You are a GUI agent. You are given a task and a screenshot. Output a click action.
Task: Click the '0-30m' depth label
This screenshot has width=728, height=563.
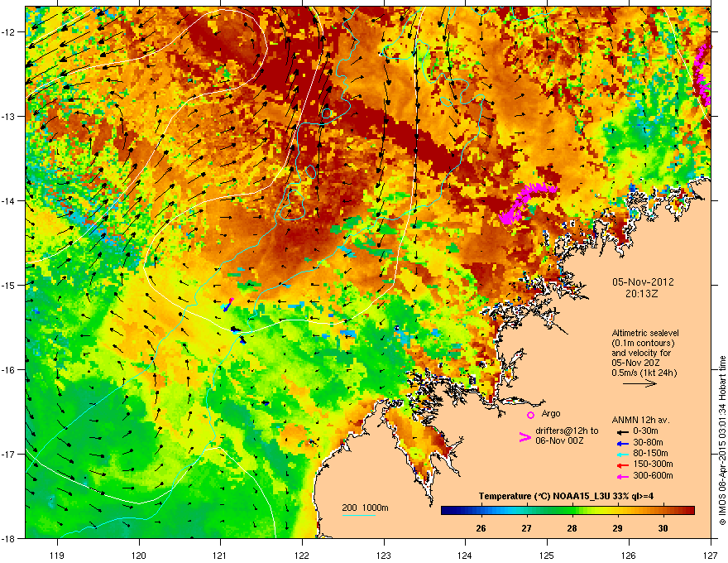646,431
